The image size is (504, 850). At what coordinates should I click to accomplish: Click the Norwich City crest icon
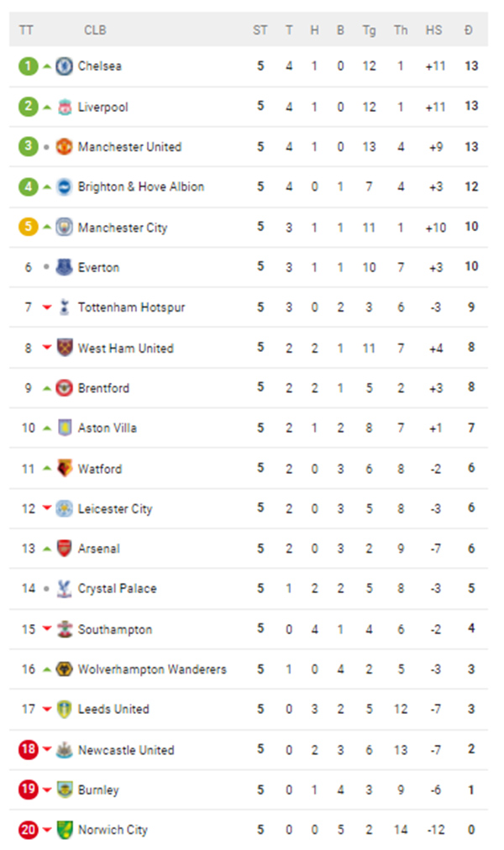coord(64,829)
